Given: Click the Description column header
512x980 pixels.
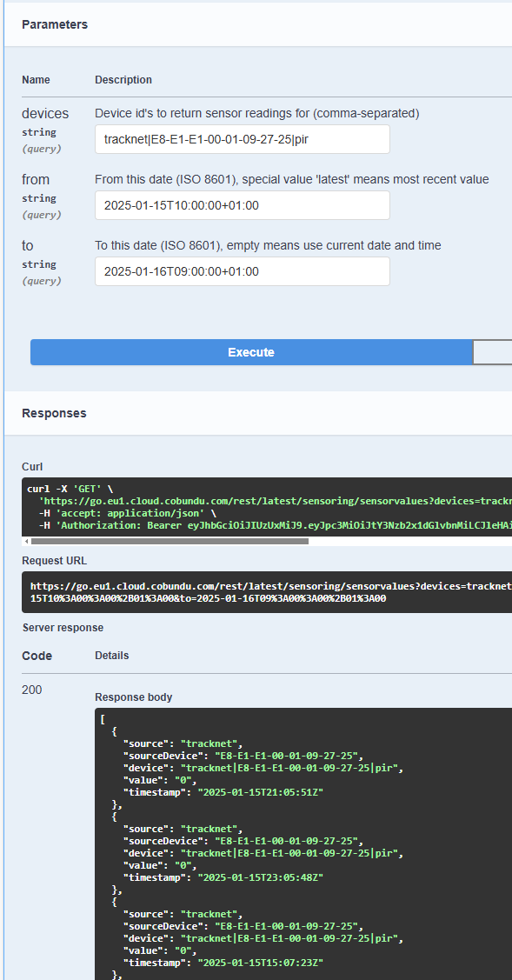Looking at the screenshot, I should pos(123,80).
